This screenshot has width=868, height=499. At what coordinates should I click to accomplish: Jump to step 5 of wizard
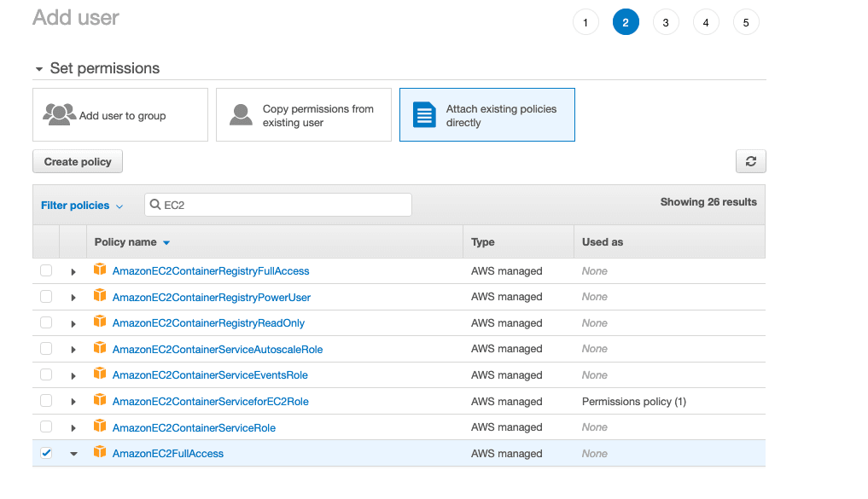pos(746,23)
